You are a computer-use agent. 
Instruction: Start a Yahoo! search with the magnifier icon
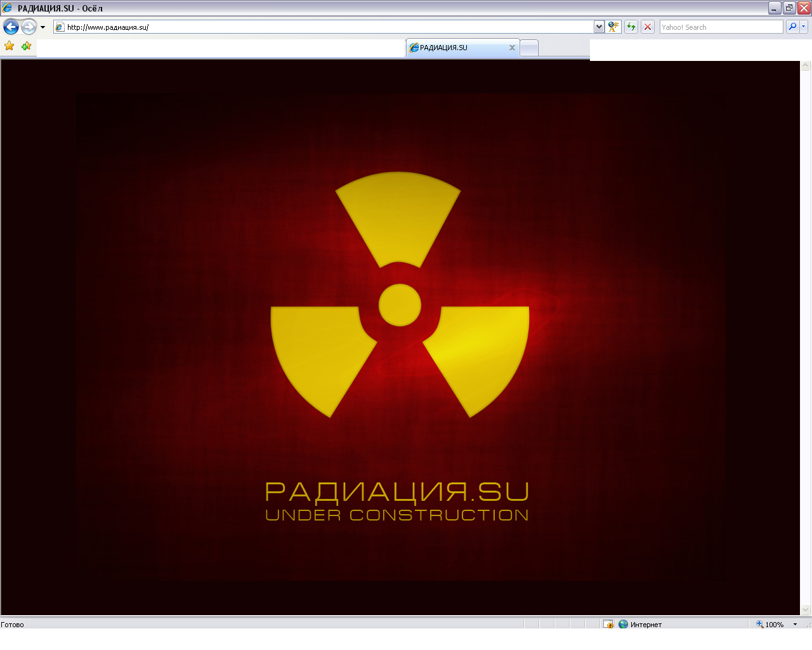point(792,27)
